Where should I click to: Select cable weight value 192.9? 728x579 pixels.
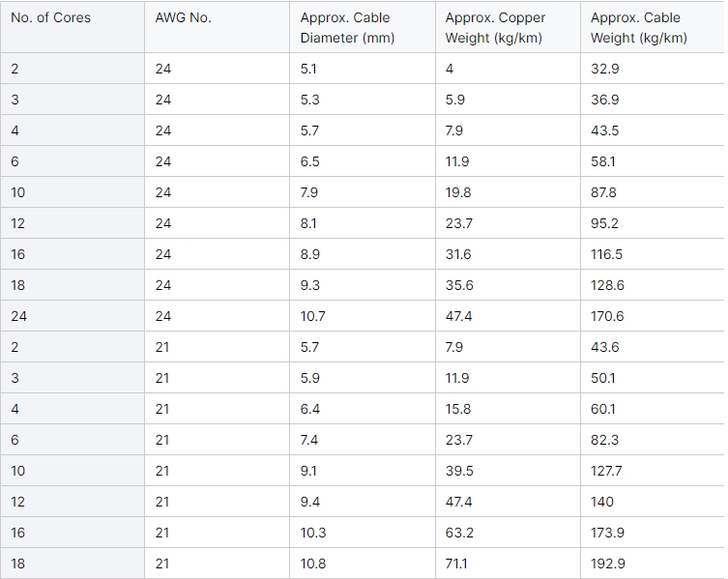pos(608,564)
